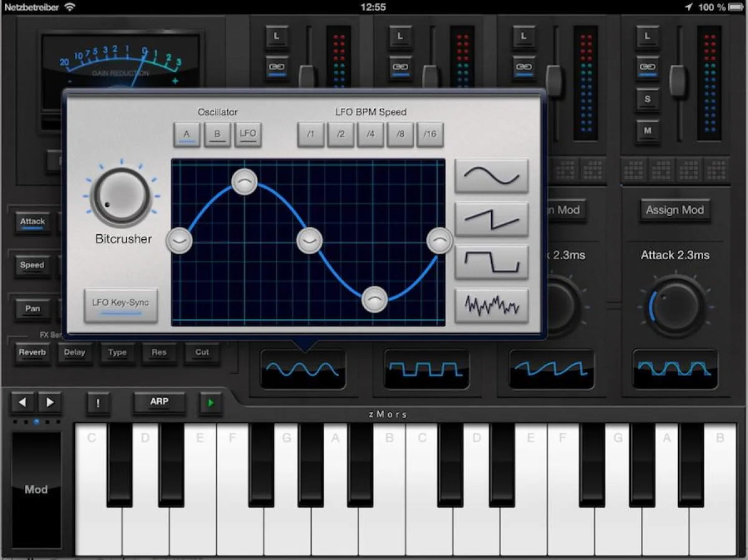Toggle the ARP button

pos(159,402)
